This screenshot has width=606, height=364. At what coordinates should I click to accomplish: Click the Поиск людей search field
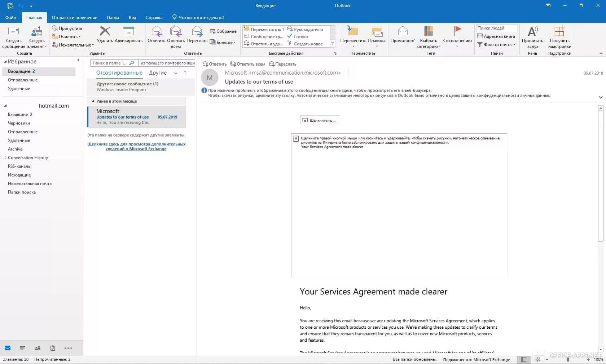(497, 28)
